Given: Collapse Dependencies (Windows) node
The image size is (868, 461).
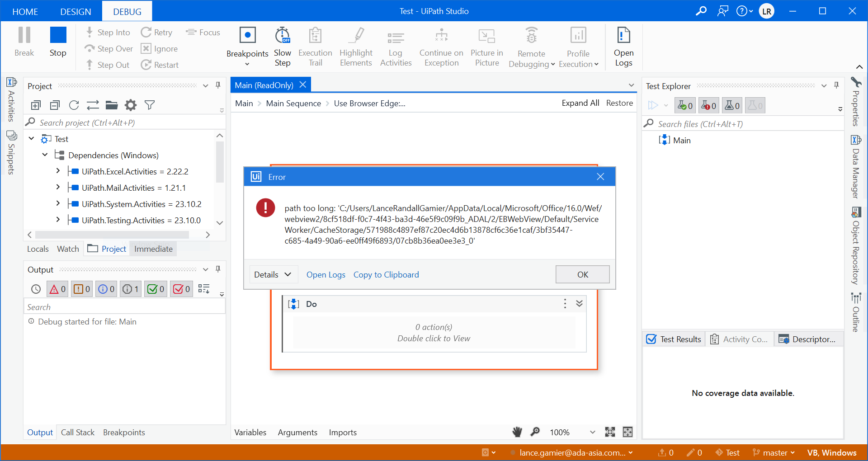Looking at the screenshot, I should click(x=45, y=155).
